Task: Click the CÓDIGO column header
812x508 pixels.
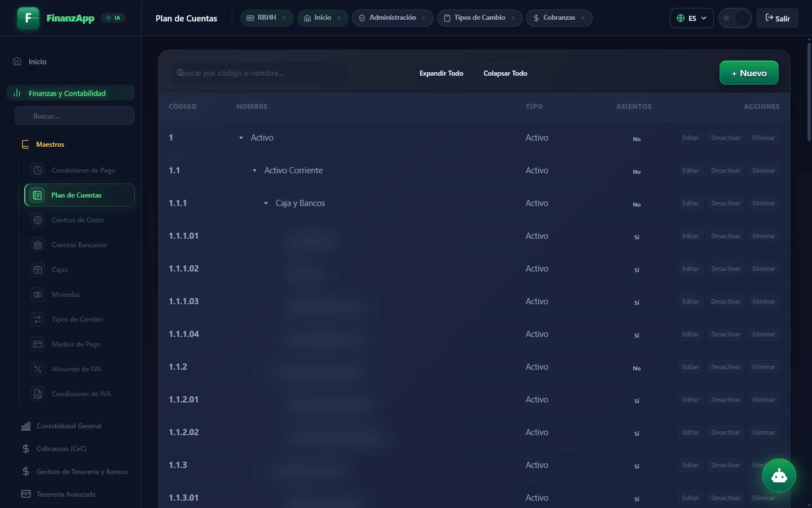Action: [x=183, y=106]
